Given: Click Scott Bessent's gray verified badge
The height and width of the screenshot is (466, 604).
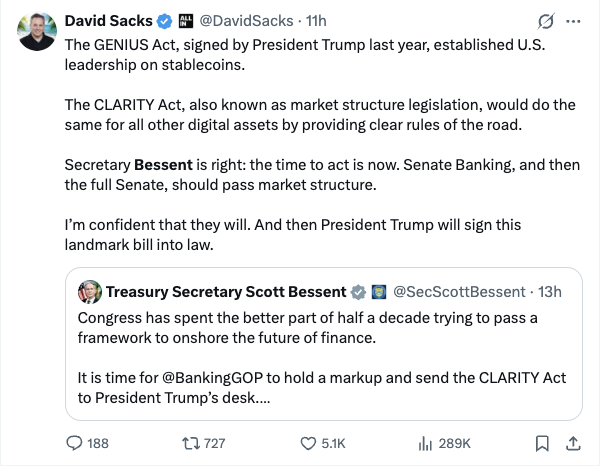Looking at the screenshot, I should (x=357, y=292).
